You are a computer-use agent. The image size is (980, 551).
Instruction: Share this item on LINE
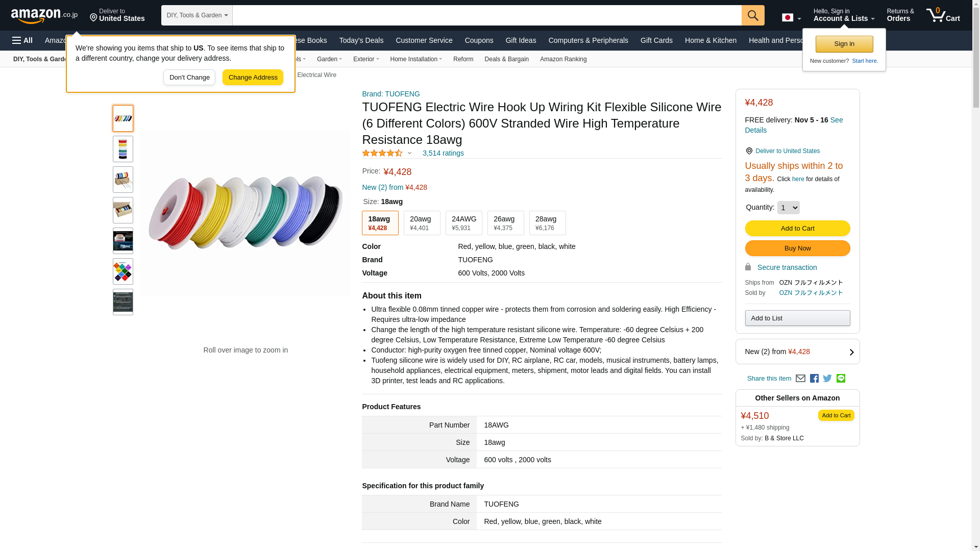coord(841,378)
